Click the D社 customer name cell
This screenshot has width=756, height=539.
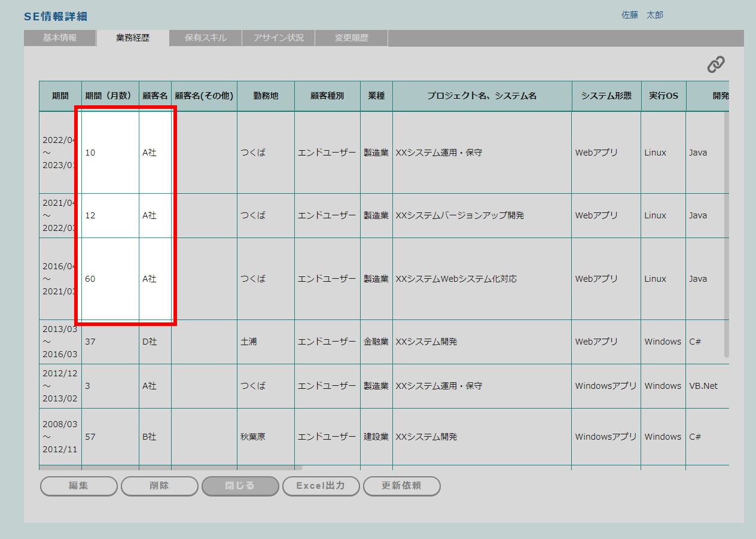[150, 342]
